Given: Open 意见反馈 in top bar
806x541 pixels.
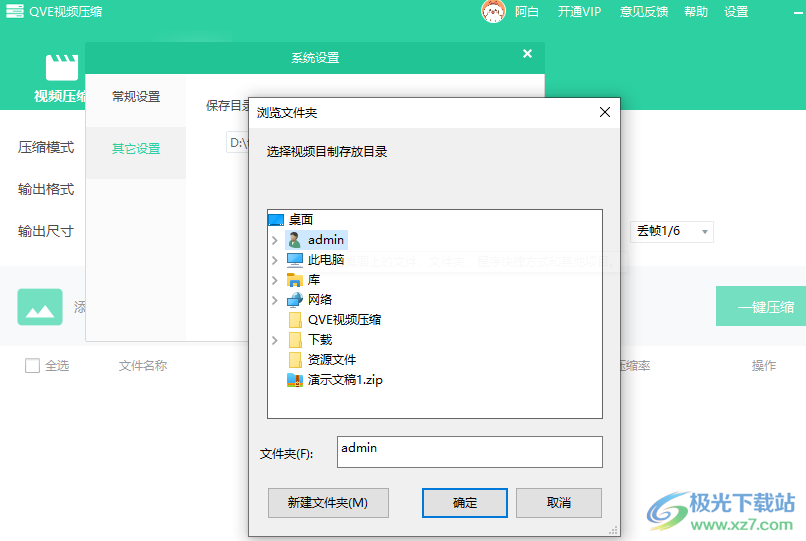Looking at the screenshot, I should coord(644,12).
